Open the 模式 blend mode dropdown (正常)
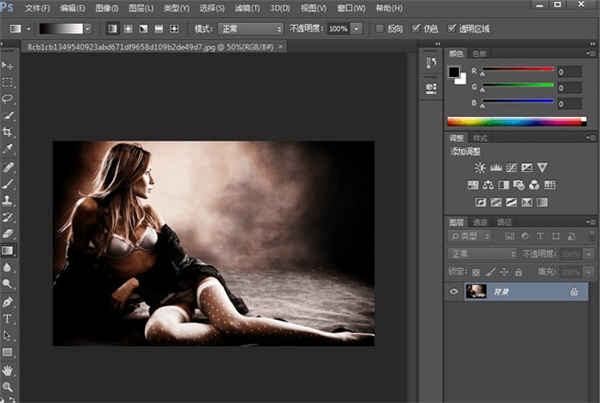 tap(250, 29)
